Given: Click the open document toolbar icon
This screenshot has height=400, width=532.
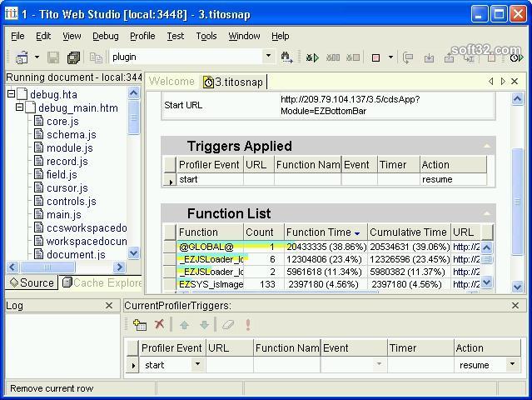Looking at the screenshot, I should tap(22, 57).
